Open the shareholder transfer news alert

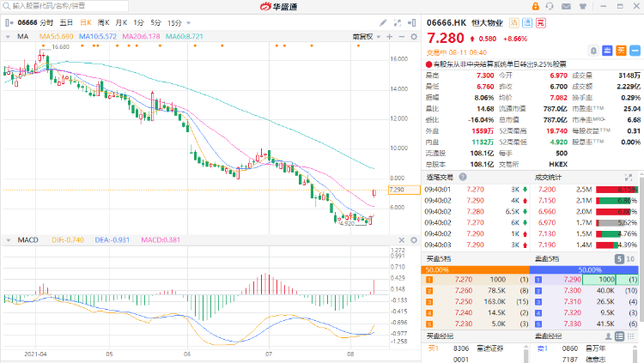pyautogui.click(x=495, y=64)
